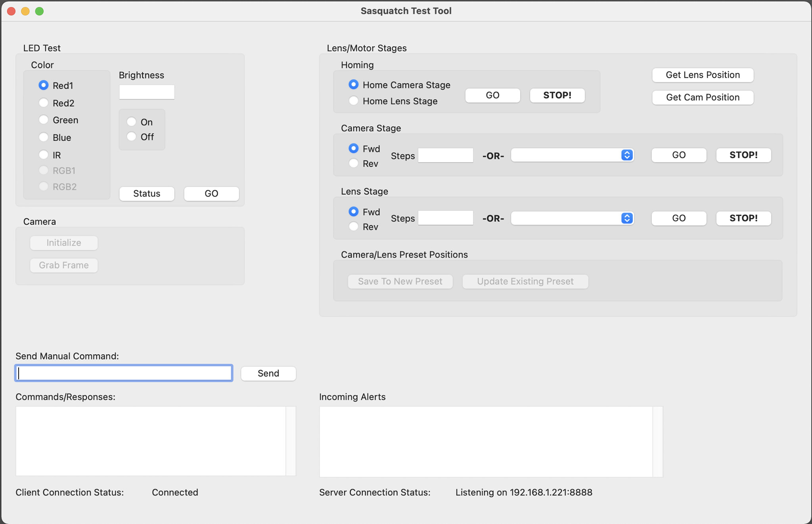Click Get Cam Position button

coord(703,98)
